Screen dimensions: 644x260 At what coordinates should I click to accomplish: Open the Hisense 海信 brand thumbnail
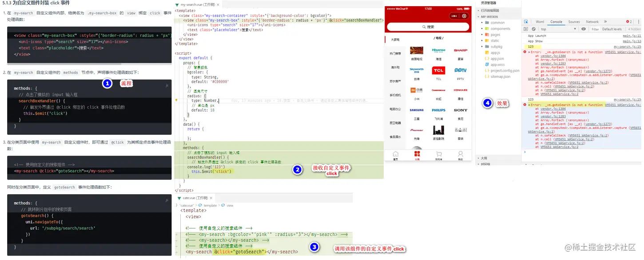point(439,51)
